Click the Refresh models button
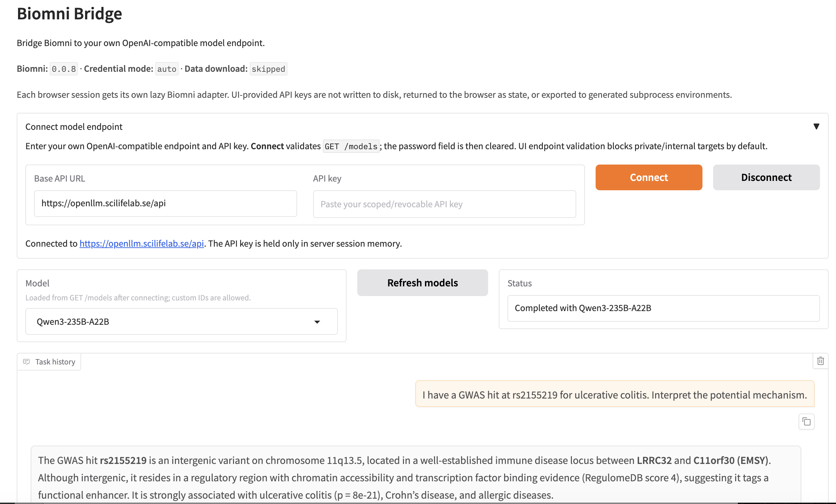 coord(422,283)
